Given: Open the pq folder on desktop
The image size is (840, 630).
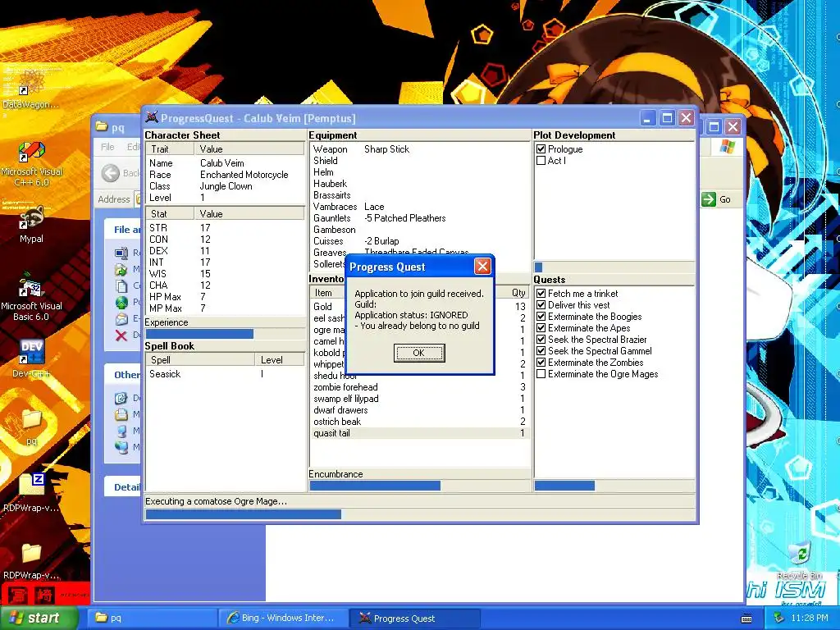Looking at the screenshot, I should (x=32, y=426).
